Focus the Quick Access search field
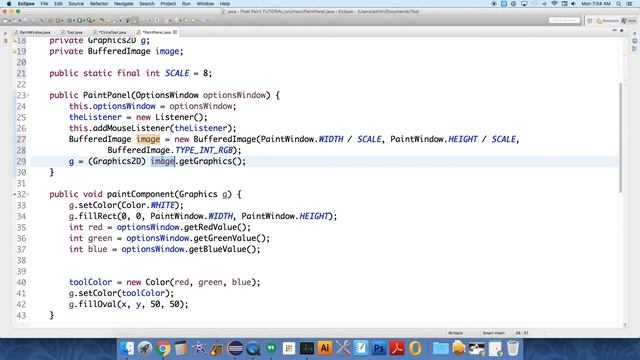This screenshot has width=640, height=360. coord(564,20)
